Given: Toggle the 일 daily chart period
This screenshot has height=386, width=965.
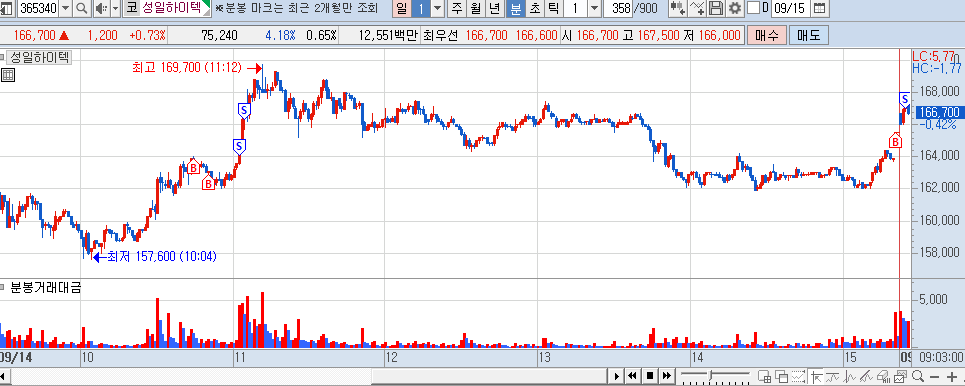Looking at the screenshot, I should pyautogui.click(x=402, y=8).
